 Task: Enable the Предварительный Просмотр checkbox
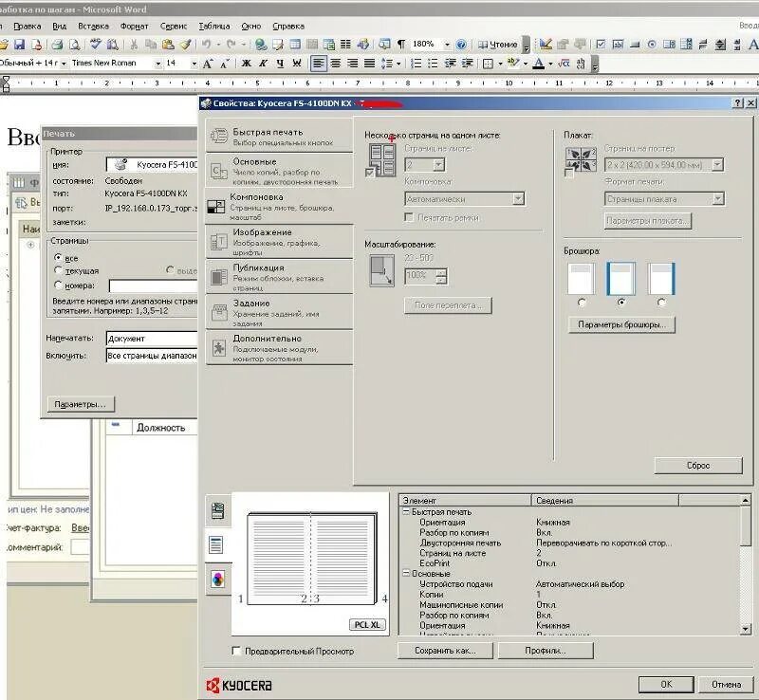pyautogui.click(x=236, y=651)
